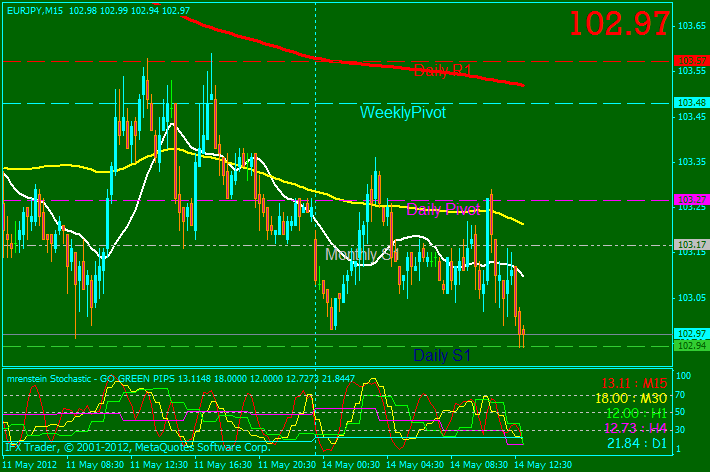The image size is (710, 472).
Task: Click the 103.48 price tag on axis
Action: click(x=691, y=103)
